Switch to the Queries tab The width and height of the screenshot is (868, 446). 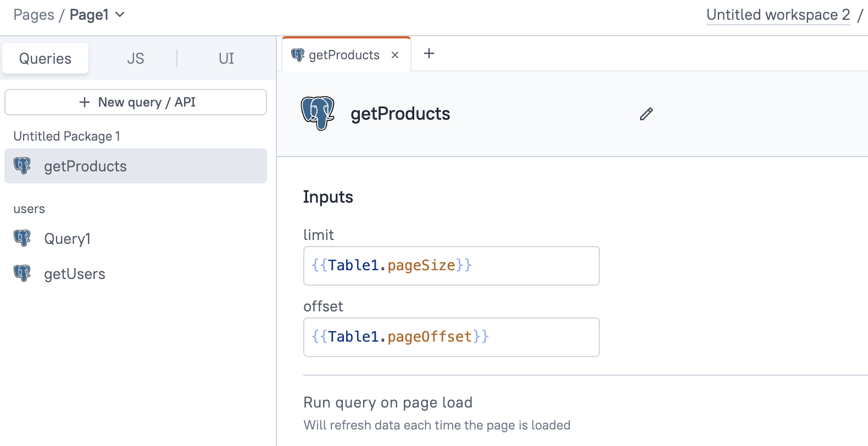coord(45,58)
